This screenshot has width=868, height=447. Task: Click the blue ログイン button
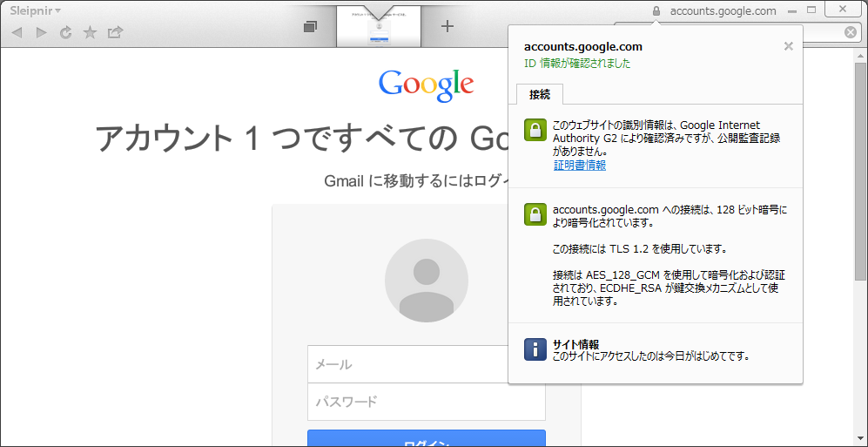[427, 438]
